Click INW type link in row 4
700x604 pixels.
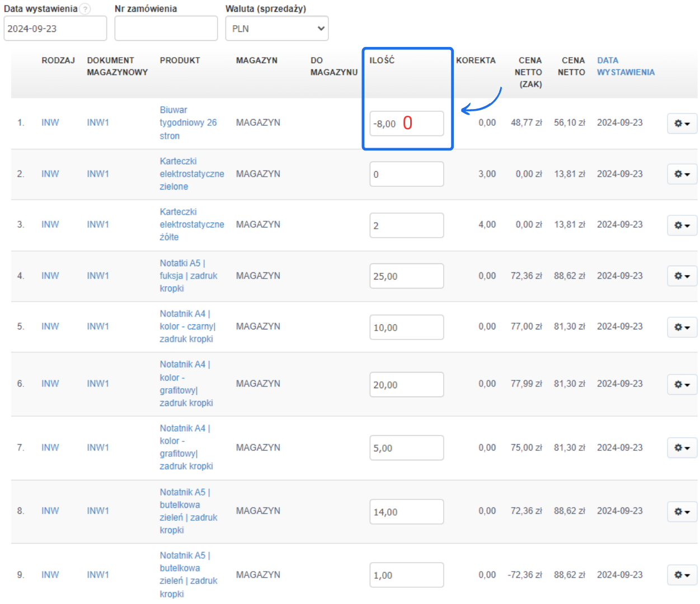pyautogui.click(x=50, y=276)
